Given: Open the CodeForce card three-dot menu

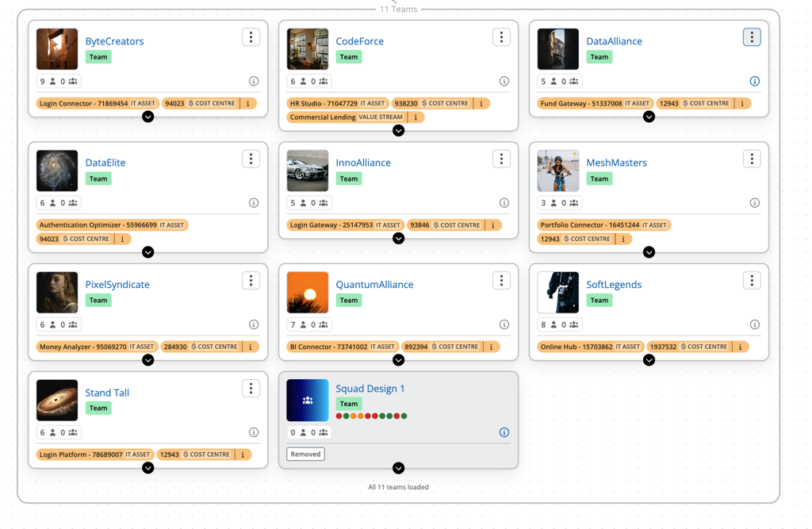Looking at the screenshot, I should point(501,36).
